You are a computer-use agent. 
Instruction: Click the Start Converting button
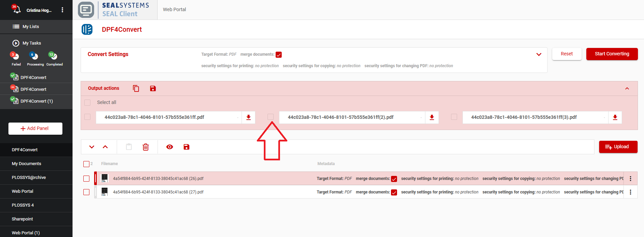612,54
